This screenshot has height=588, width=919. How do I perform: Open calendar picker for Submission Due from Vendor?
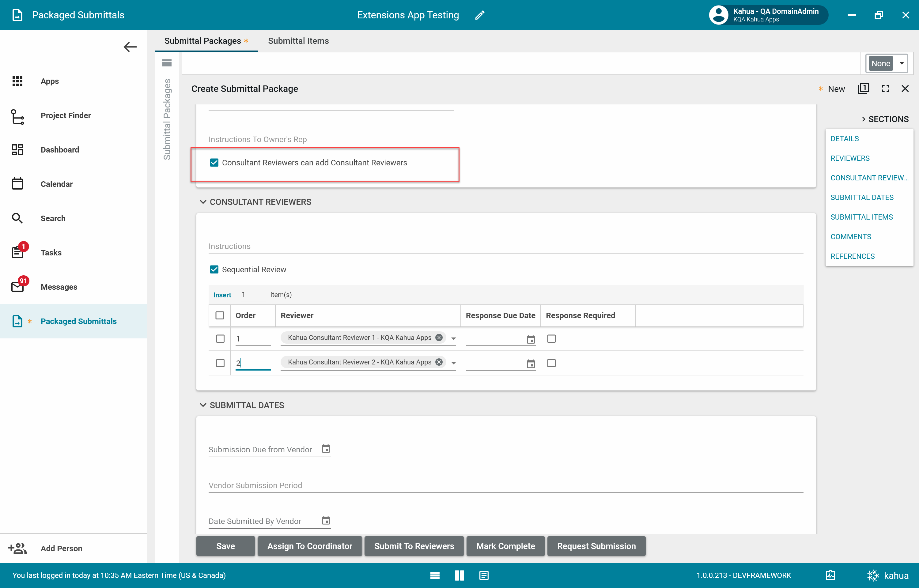coord(326,449)
